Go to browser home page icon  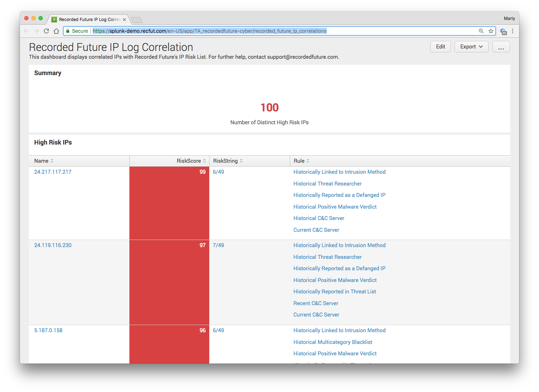(x=56, y=31)
